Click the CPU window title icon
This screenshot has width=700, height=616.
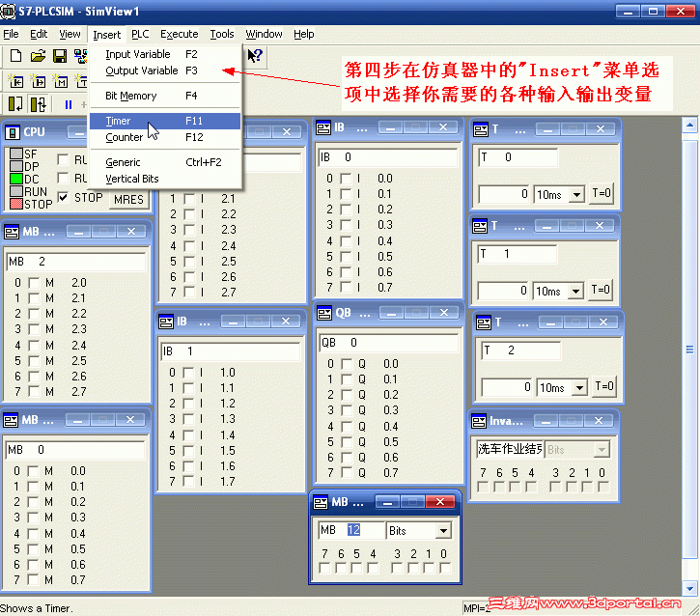click(x=12, y=132)
